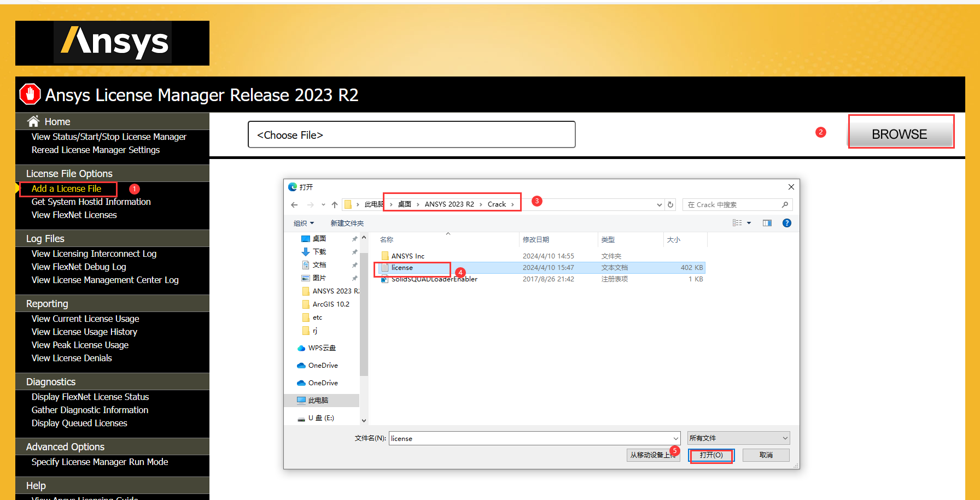
Task: Click the BROWSE button
Action: [x=900, y=133]
